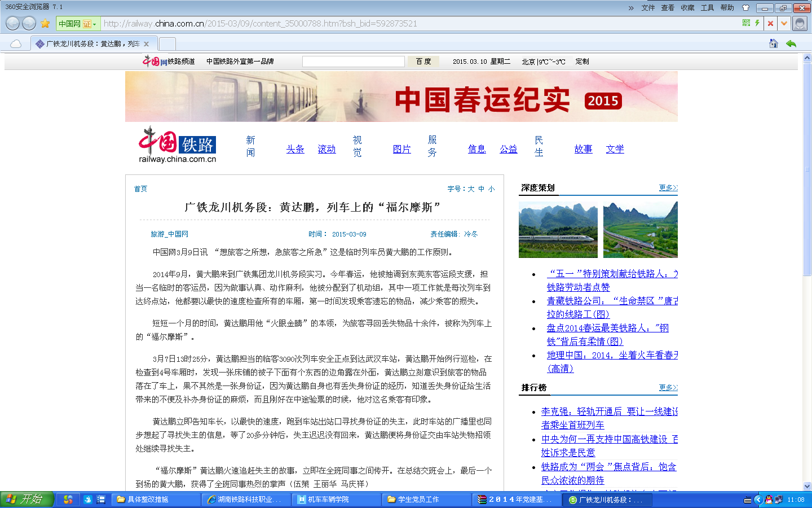Go back with the browser back arrow
This screenshot has height=508, width=812.
[12, 23]
